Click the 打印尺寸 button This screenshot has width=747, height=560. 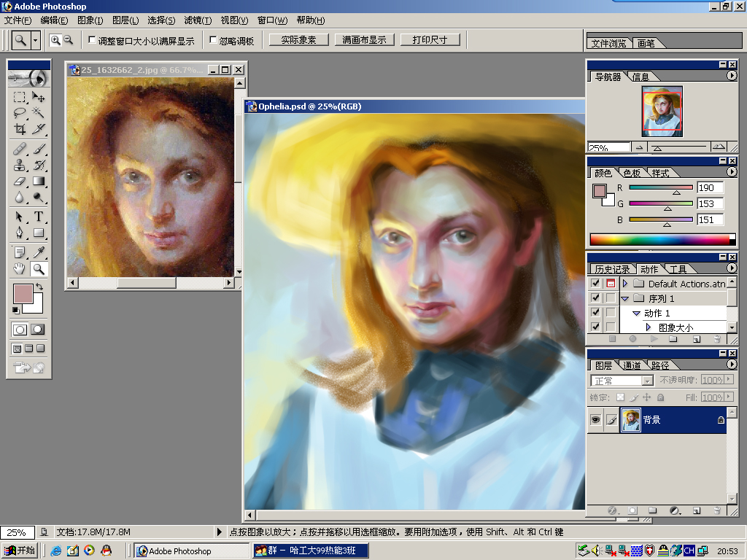[x=430, y=40]
